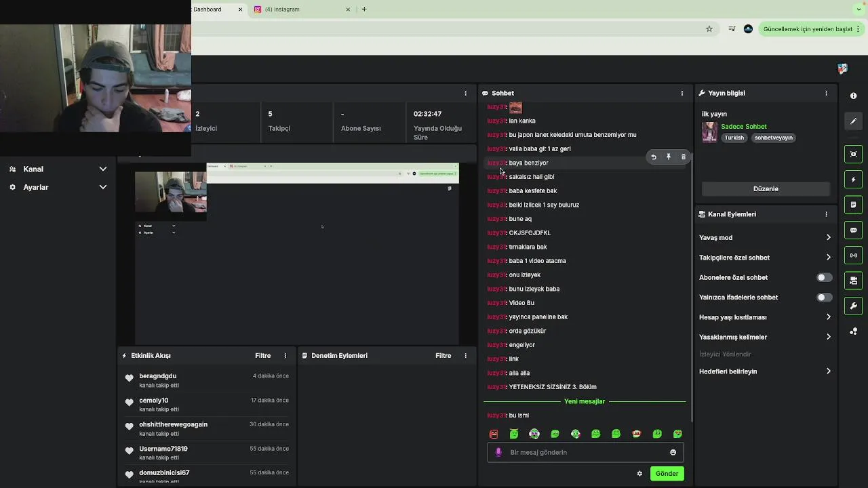Toggle the chat bubble panel icon in sidebar

pos(853,230)
